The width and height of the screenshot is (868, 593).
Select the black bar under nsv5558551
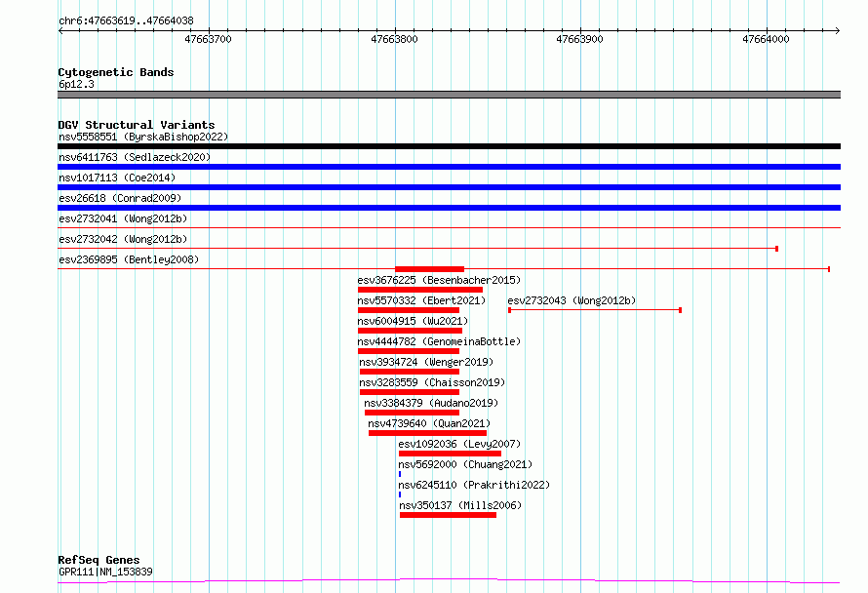tap(449, 146)
